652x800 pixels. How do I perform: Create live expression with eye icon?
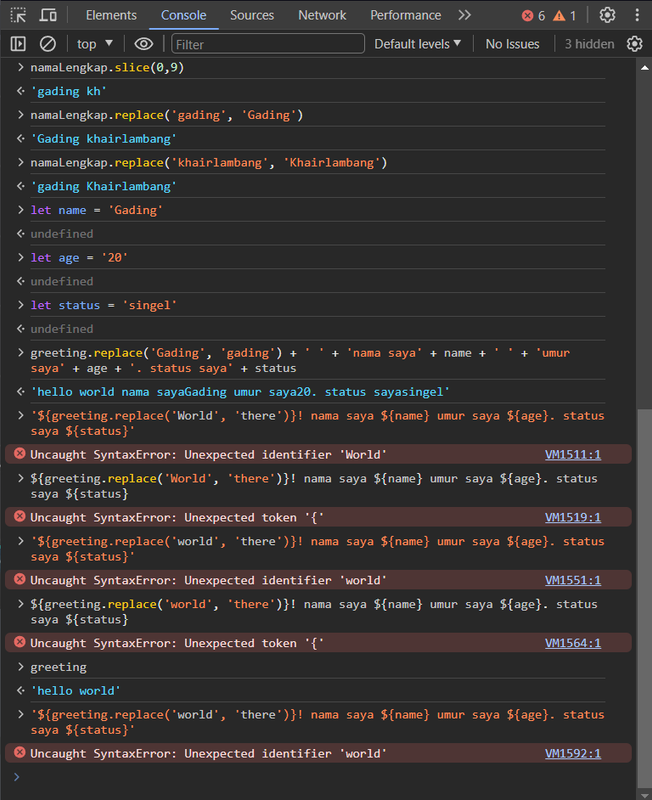pos(143,44)
